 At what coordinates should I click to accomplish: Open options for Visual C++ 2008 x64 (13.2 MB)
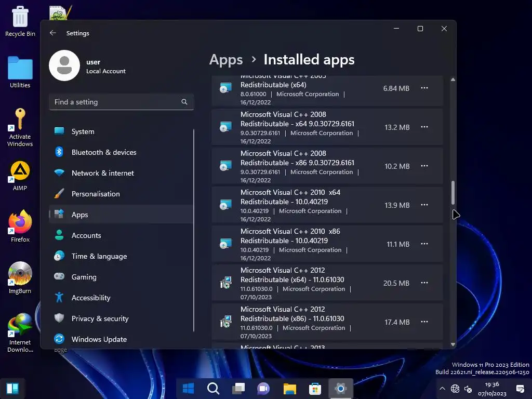coord(424,127)
